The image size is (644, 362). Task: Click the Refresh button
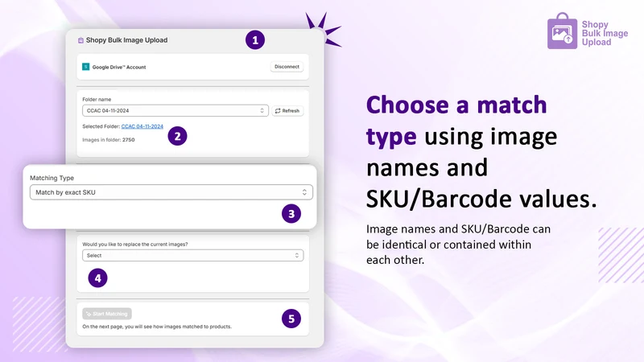pyautogui.click(x=287, y=111)
